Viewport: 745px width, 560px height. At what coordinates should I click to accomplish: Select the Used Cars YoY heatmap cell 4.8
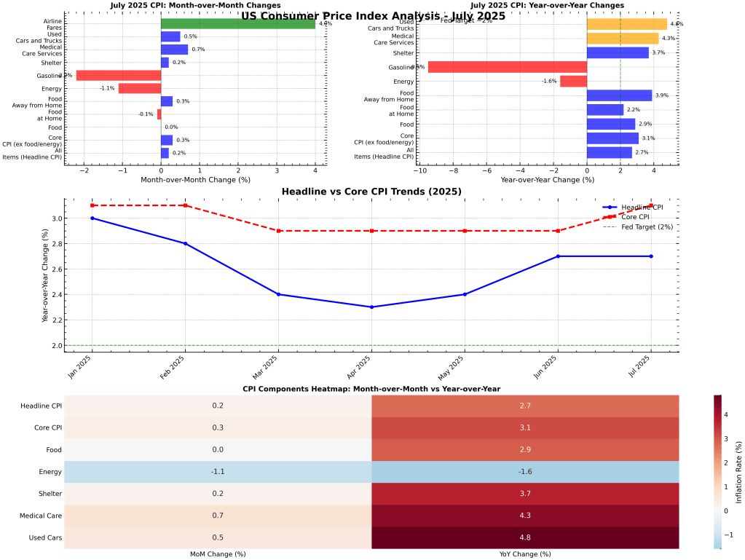pos(525,537)
